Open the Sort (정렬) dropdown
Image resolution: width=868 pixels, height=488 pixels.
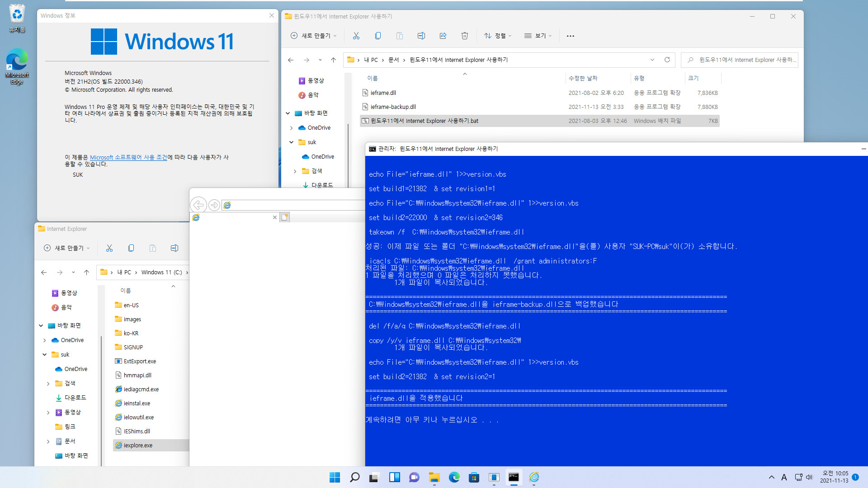point(498,36)
